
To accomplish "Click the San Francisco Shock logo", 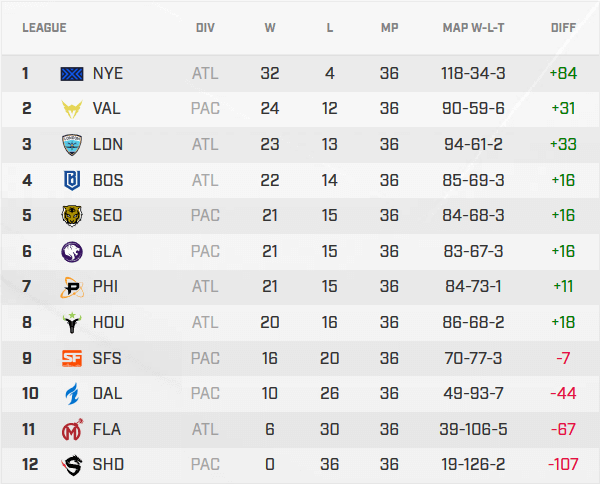I will tap(73, 358).
